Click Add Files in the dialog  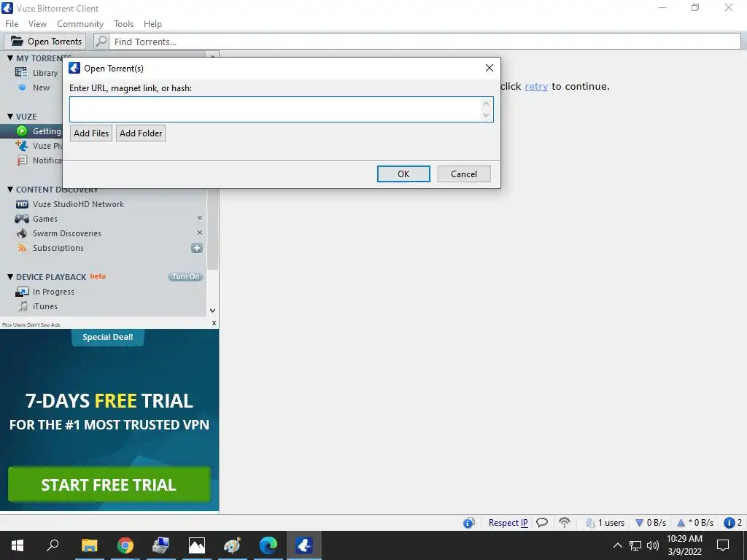pos(91,133)
